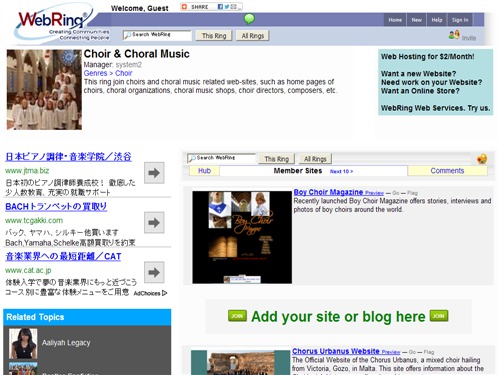Open the Help menu item

pos(437,20)
